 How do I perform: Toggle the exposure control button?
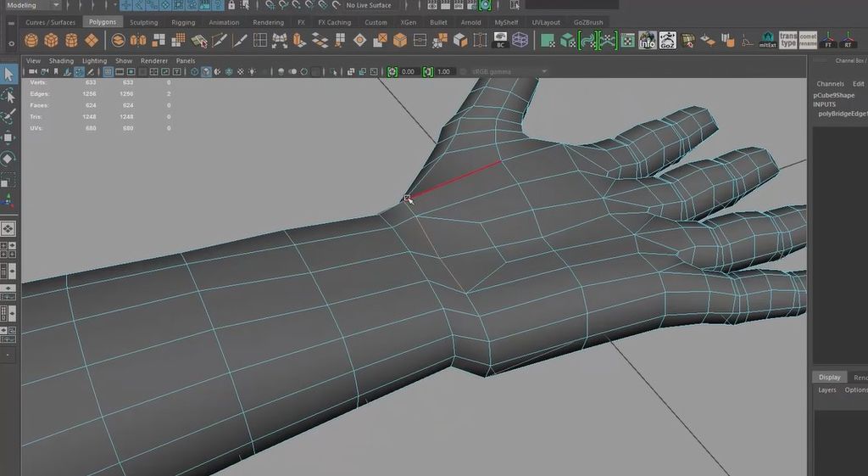point(392,71)
